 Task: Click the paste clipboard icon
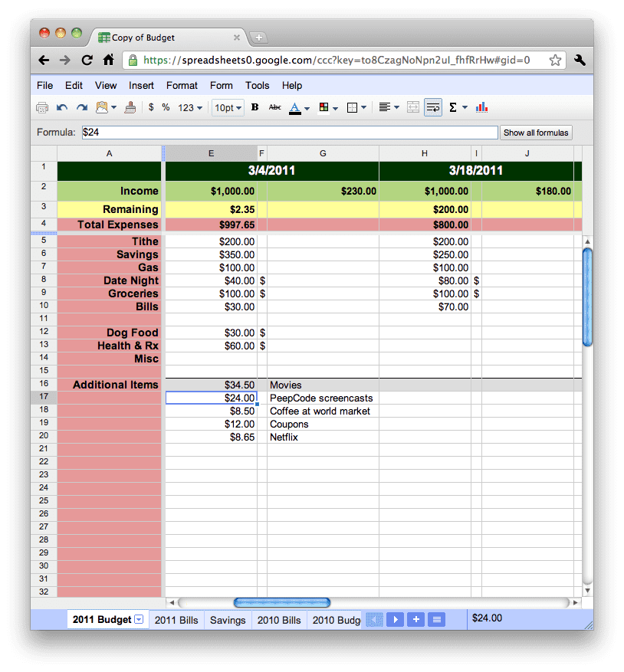[x=102, y=107]
